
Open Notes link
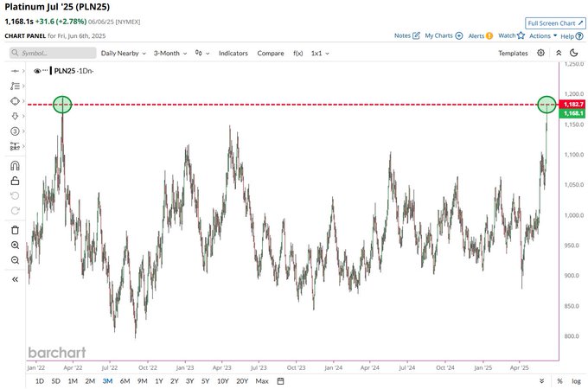point(407,35)
